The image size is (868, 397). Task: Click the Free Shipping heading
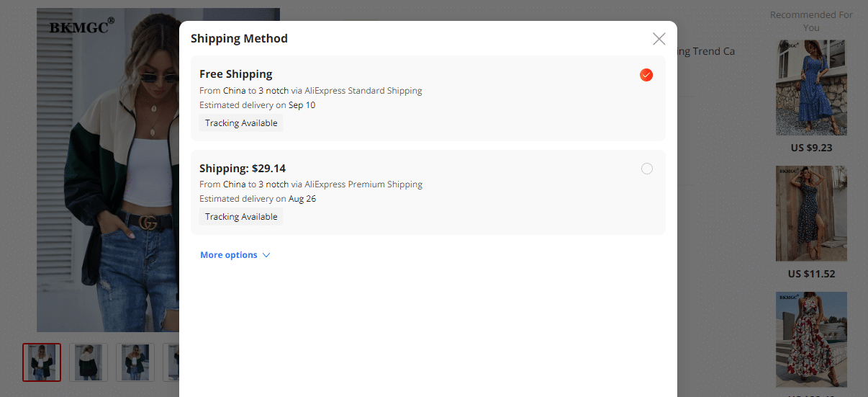235,74
